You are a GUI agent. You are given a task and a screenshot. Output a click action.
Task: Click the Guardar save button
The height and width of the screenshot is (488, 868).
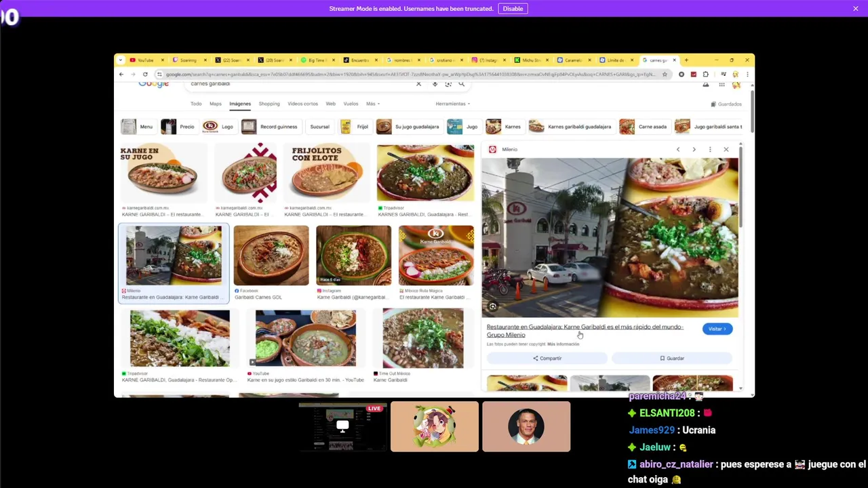(672, 358)
